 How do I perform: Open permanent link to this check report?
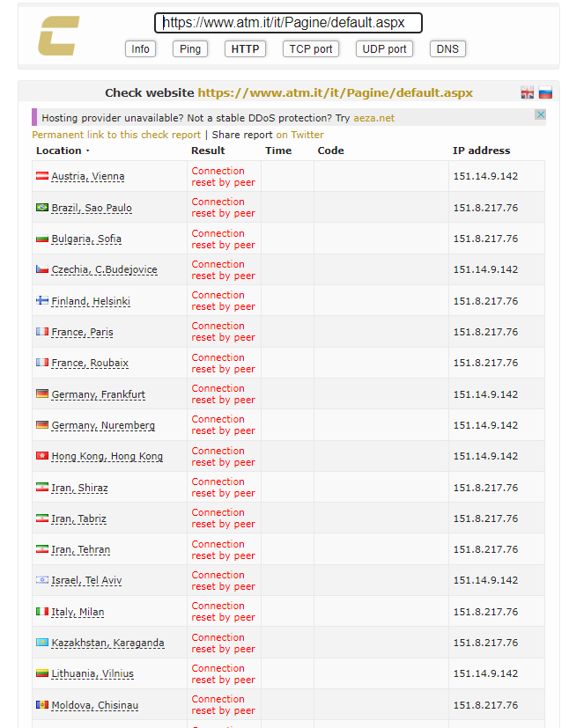tap(116, 135)
